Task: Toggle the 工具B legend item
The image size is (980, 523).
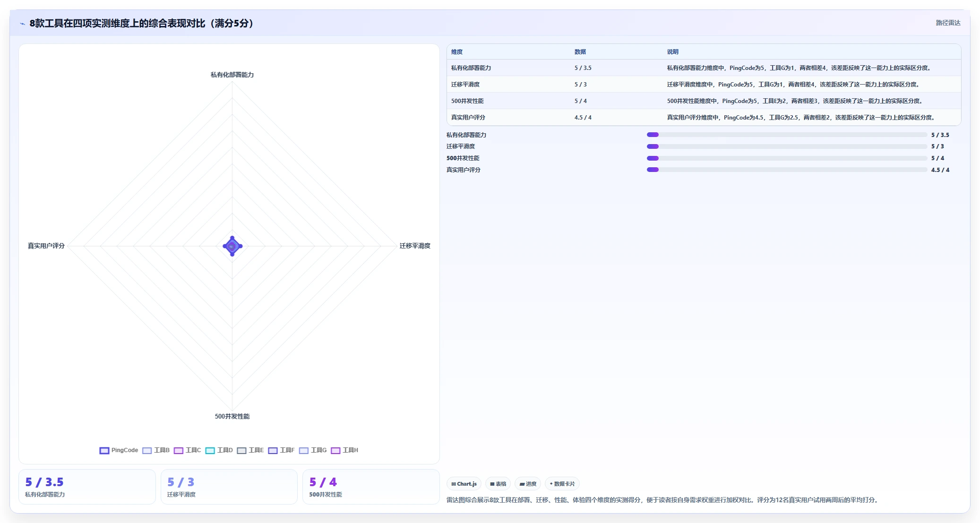Action: pos(156,450)
